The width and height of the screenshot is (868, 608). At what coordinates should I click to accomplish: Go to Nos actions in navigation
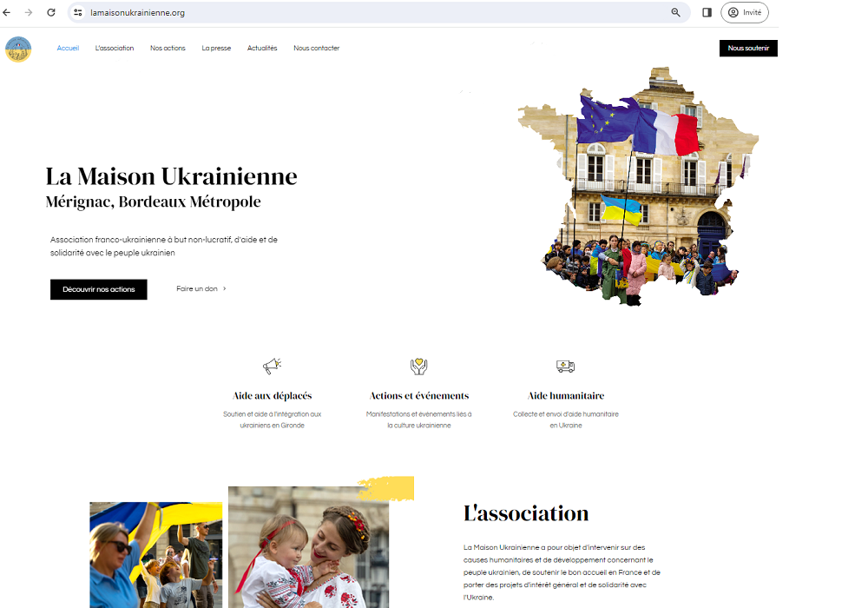pyautogui.click(x=168, y=48)
